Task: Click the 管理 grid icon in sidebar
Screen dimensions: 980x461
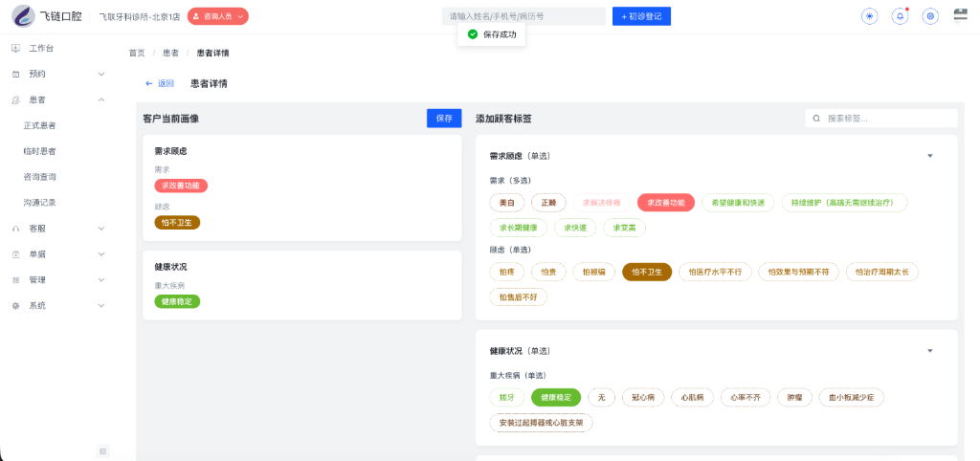Action: 15,280
